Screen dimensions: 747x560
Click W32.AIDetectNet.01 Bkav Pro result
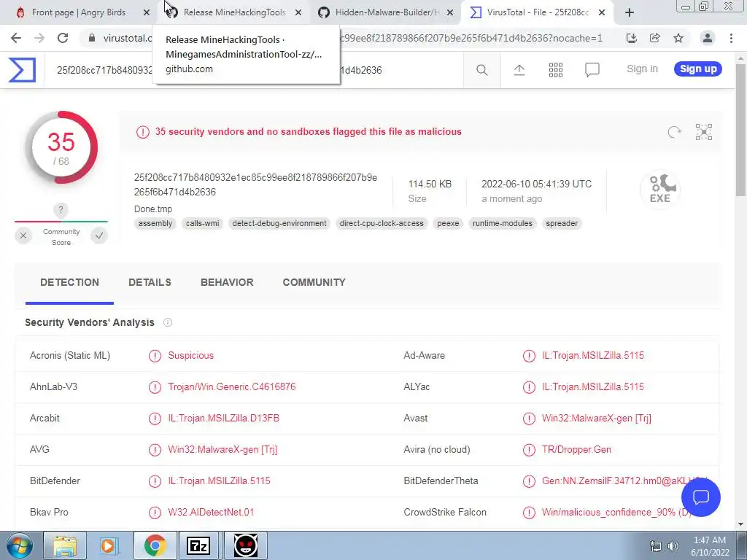[211, 513]
